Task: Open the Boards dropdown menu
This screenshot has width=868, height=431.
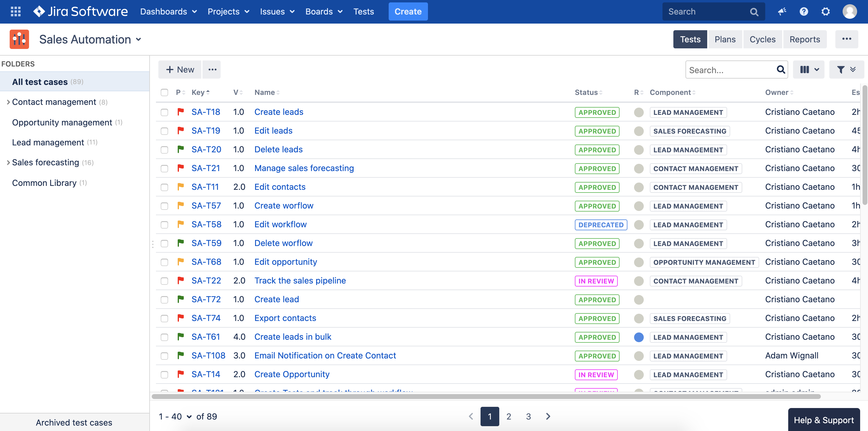Action: coord(324,11)
